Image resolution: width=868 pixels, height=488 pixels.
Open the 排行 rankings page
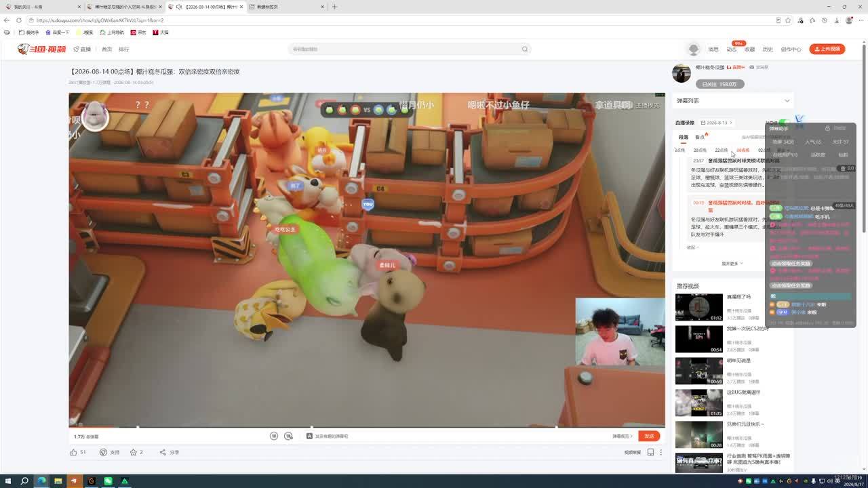[124, 49]
